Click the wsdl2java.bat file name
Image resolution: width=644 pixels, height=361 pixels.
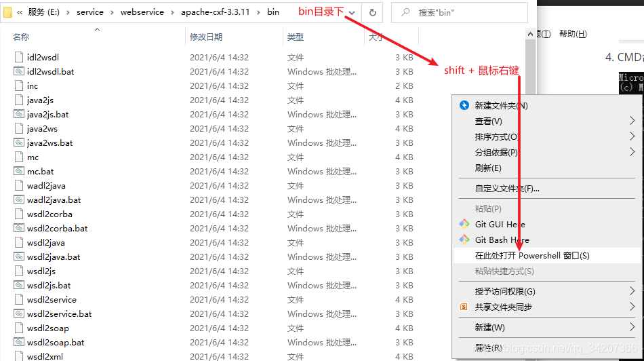coord(54,257)
